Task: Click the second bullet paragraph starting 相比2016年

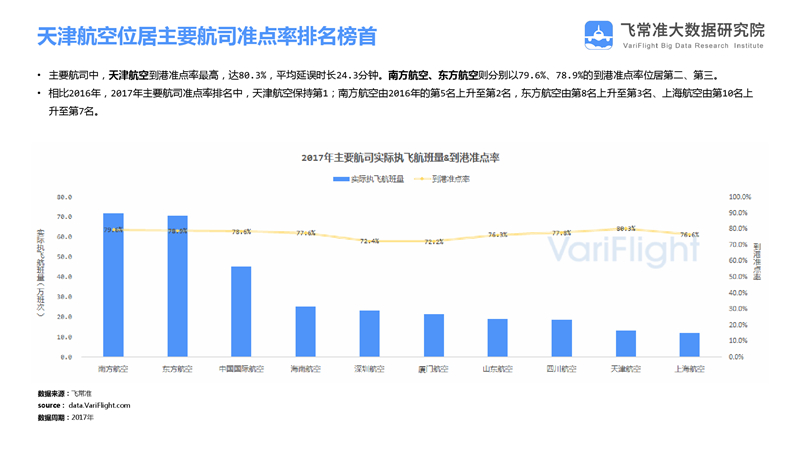Action: [x=401, y=102]
